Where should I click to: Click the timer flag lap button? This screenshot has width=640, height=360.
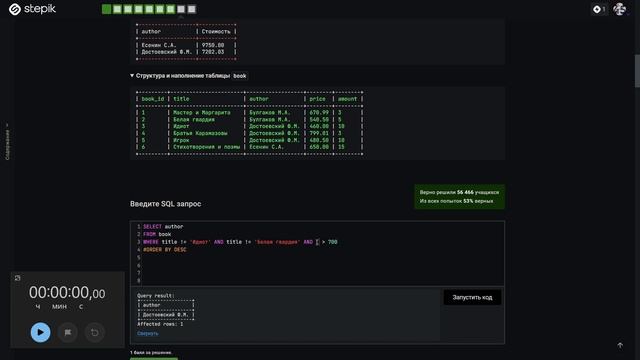pos(67,332)
